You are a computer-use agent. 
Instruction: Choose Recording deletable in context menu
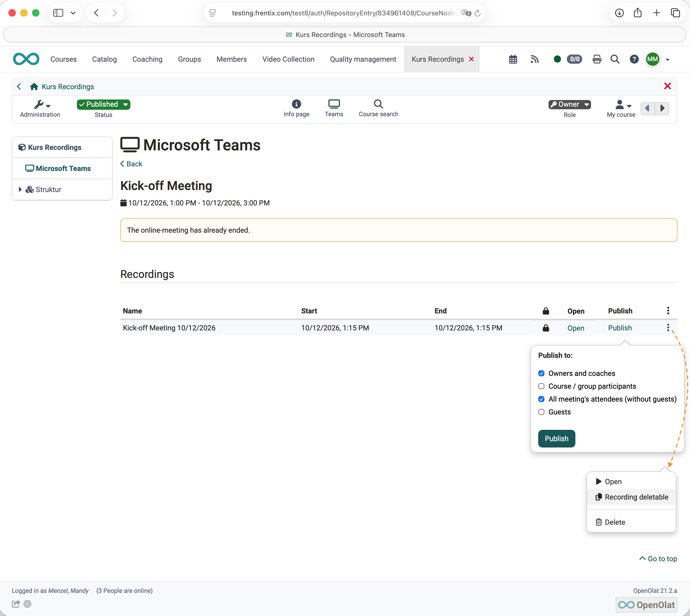(631, 497)
